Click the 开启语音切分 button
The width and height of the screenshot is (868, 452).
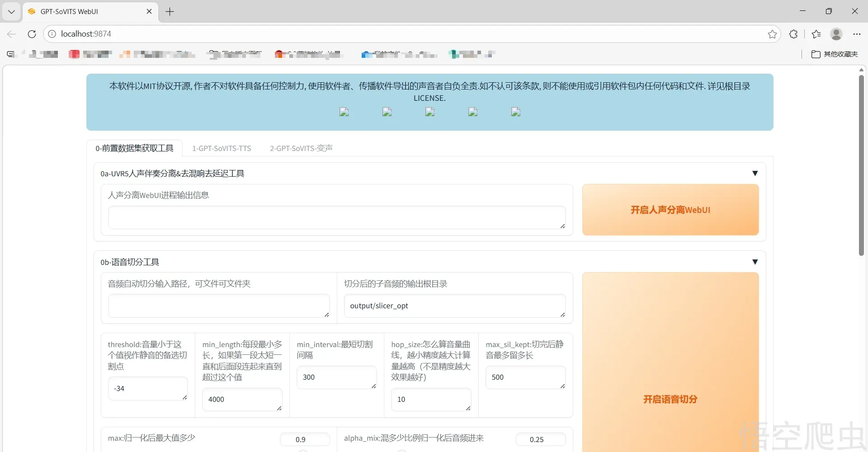pos(670,399)
